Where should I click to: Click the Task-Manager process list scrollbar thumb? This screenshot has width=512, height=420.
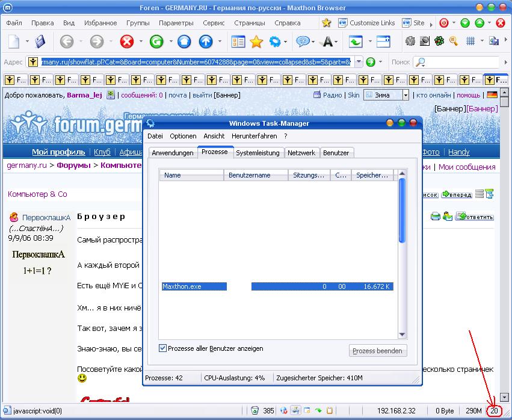[x=402, y=211]
